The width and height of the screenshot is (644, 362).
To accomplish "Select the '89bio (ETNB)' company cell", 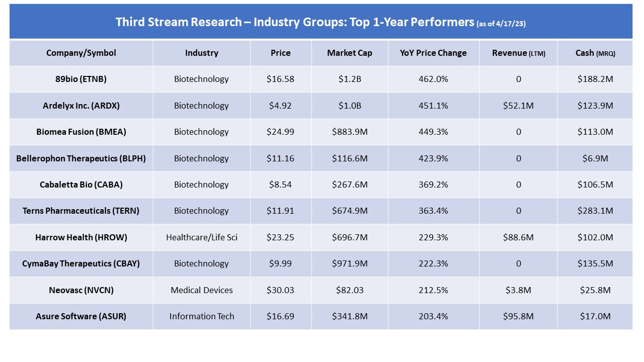I will (x=81, y=79).
